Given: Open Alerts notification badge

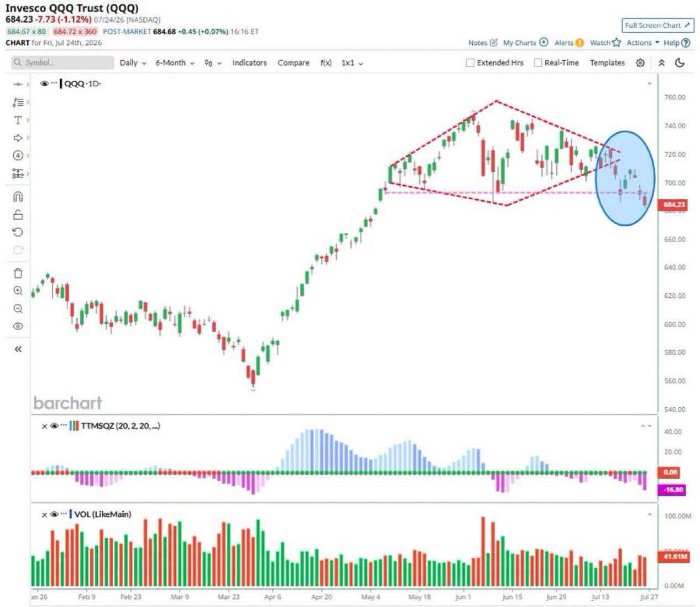Looking at the screenshot, I should click(579, 43).
